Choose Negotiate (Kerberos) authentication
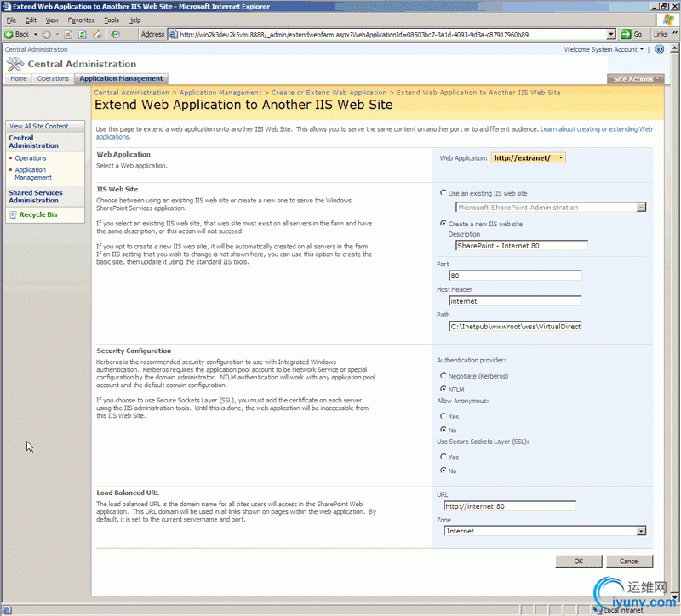Screen dimensions: 681x616 443,375
